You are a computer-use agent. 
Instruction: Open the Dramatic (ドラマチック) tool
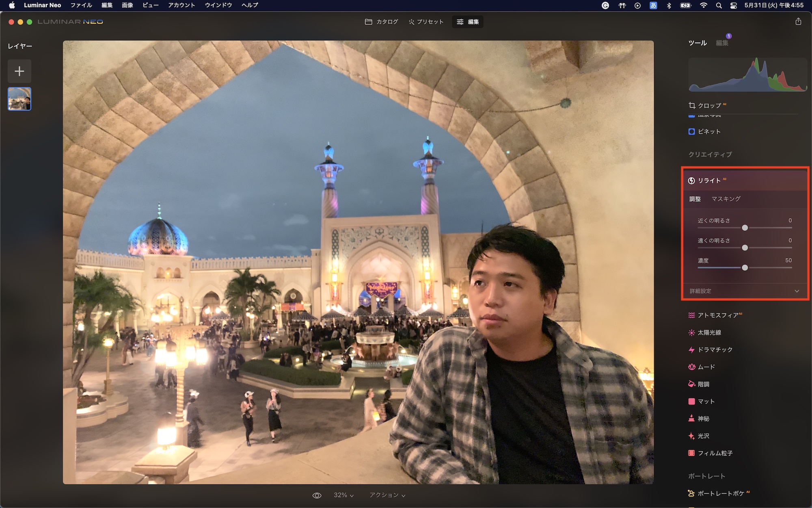coord(715,350)
